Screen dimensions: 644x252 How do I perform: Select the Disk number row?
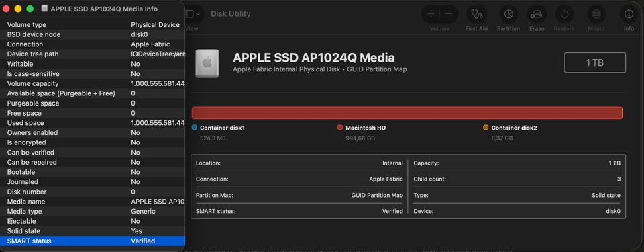[93, 192]
